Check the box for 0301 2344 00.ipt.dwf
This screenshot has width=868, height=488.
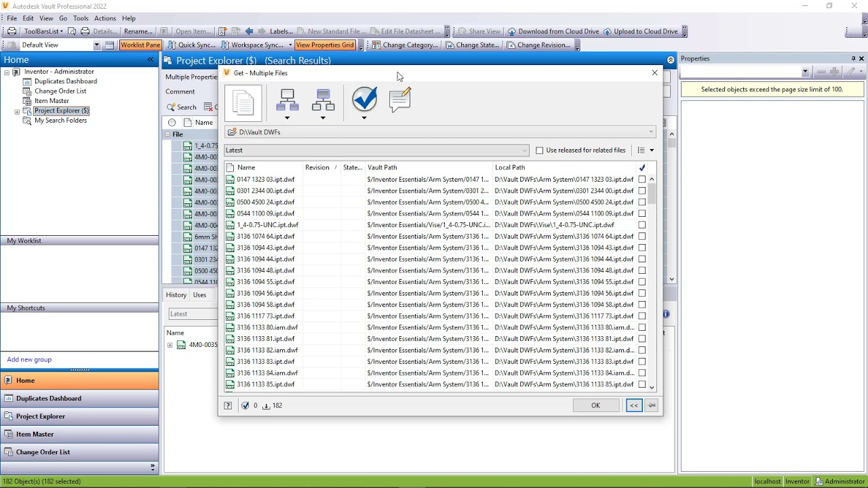tap(642, 191)
